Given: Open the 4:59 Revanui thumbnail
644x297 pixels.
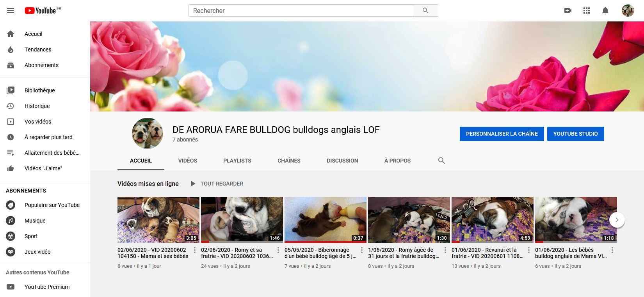Looking at the screenshot, I should click(x=493, y=220).
